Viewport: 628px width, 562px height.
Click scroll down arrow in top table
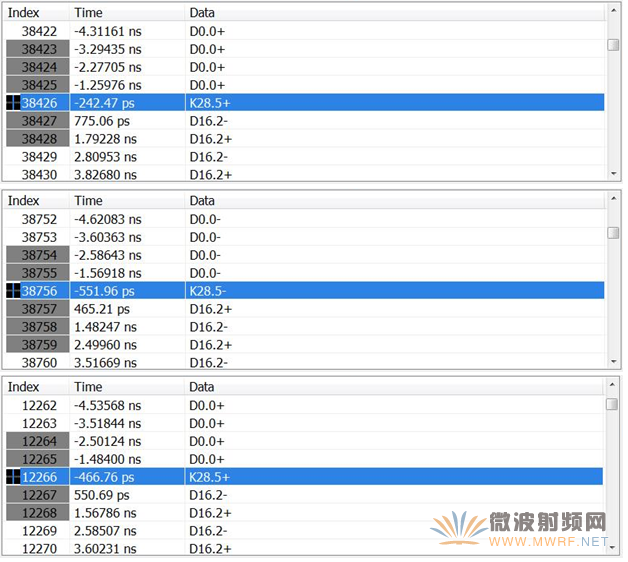613,173
